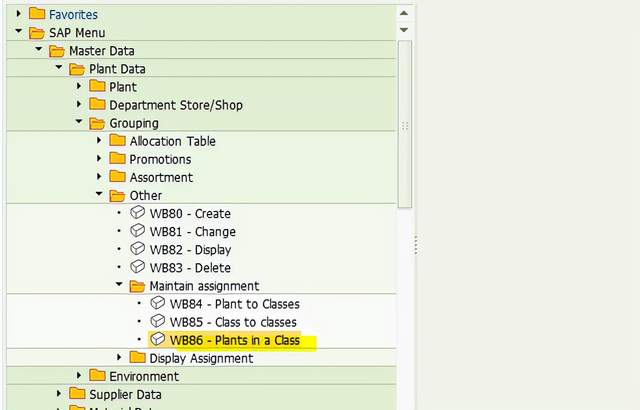Click the Department Store/Shop folder icon

click(x=97, y=104)
